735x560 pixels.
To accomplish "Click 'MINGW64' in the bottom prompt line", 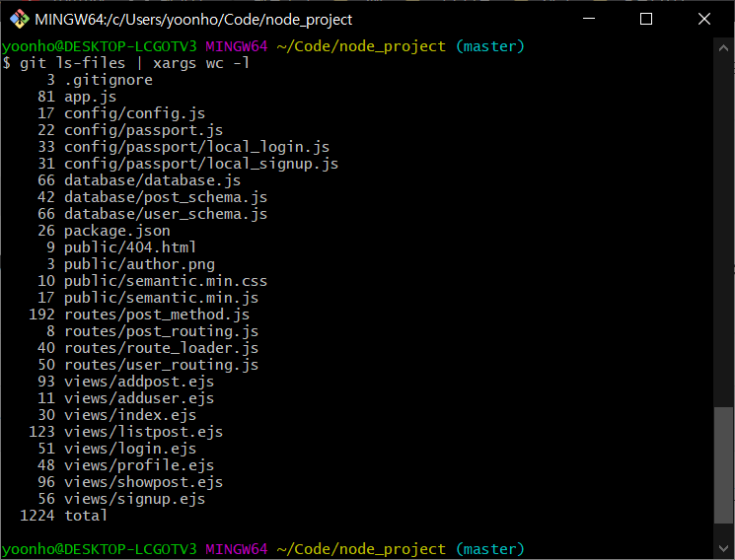I will pyautogui.click(x=237, y=549).
